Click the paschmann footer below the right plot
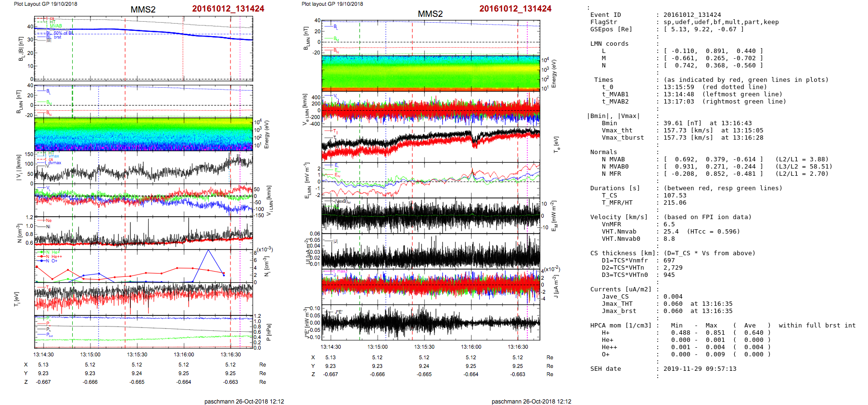Screen dimensions: 868x405 click(531, 401)
